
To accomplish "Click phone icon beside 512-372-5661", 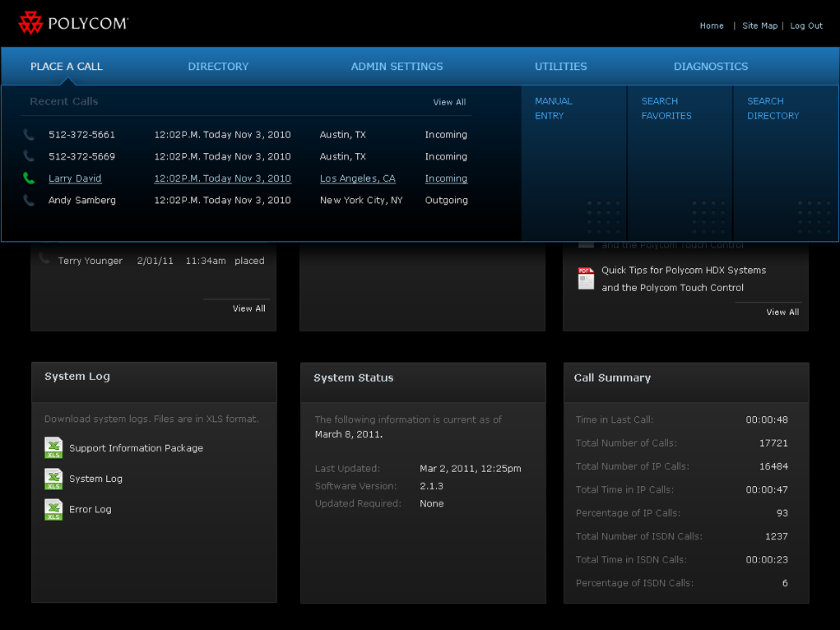I will (29, 134).
